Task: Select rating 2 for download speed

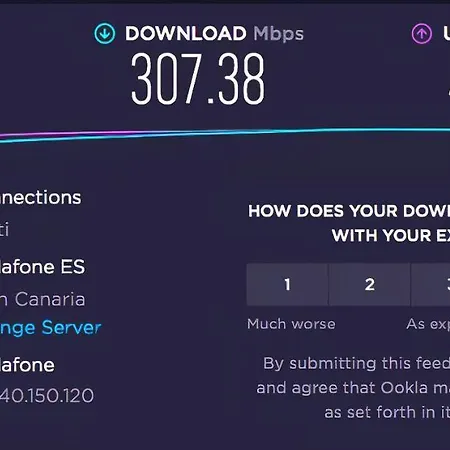Action: click(369, 284)
